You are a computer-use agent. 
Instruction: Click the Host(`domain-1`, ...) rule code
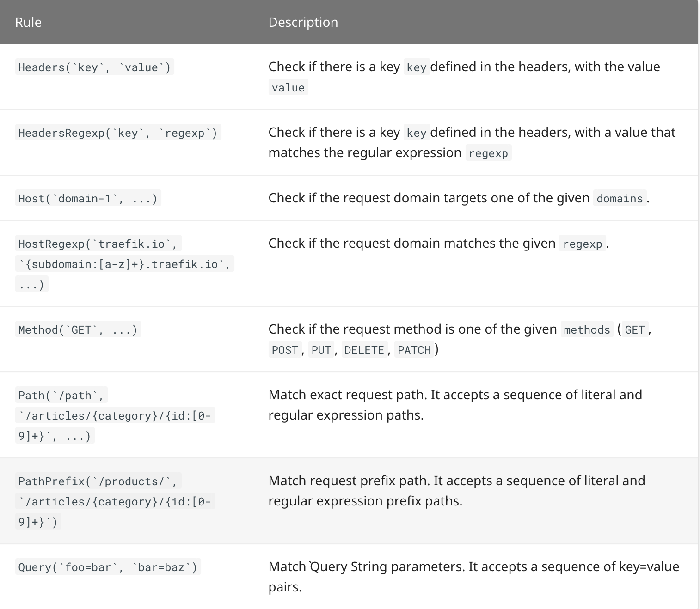[88, 199]
